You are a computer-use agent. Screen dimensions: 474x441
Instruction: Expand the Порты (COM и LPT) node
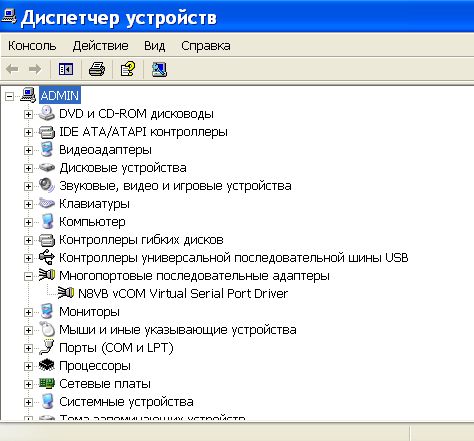(x=28, y=348)
